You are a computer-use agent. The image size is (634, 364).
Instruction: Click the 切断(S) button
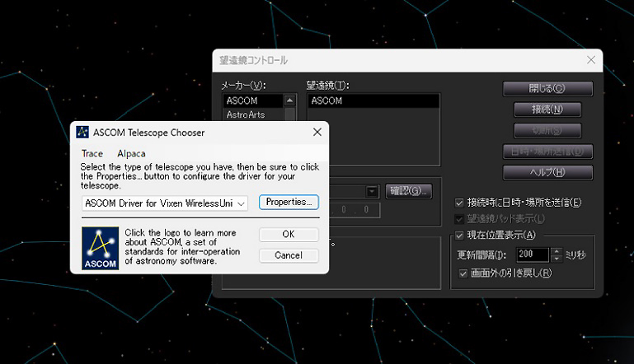547,130
